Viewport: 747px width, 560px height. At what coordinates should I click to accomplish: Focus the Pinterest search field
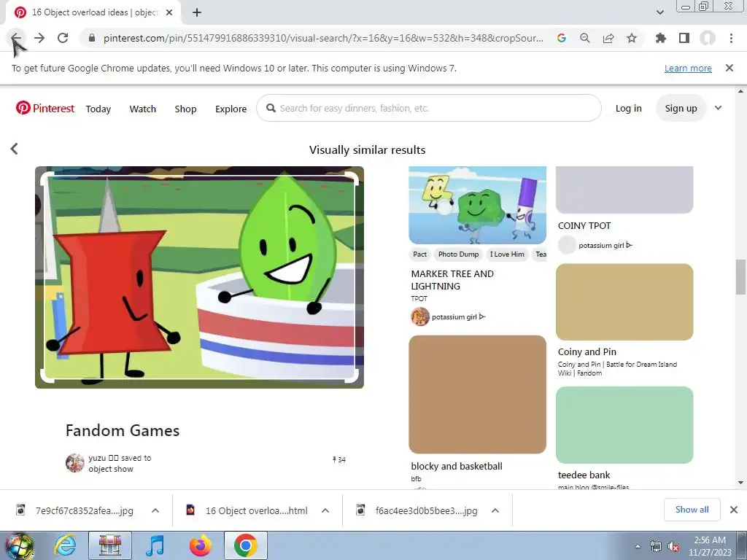coord(429,108)
